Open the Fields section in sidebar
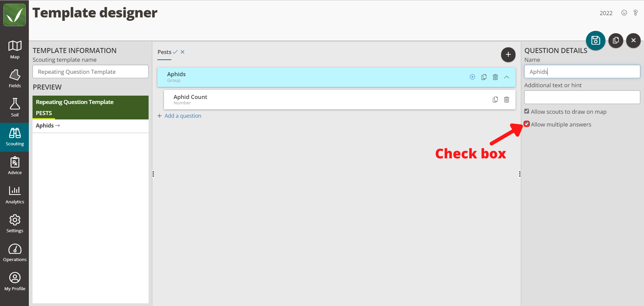Viewport: 644px width, 306px height. click(x=14, y=79)
